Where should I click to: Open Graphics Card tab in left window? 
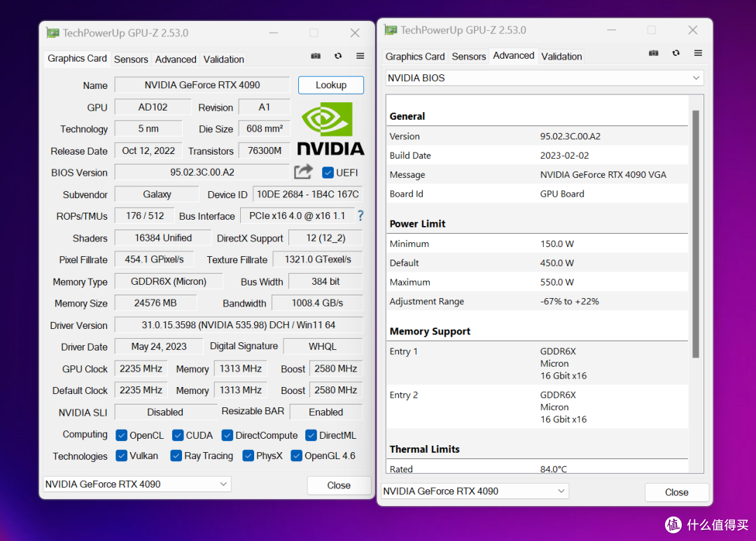click(77, 59)
